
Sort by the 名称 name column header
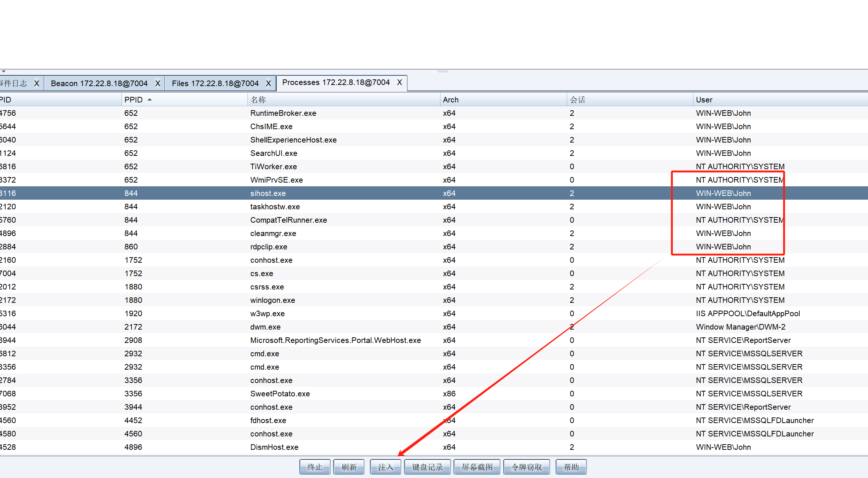(258, 100)
